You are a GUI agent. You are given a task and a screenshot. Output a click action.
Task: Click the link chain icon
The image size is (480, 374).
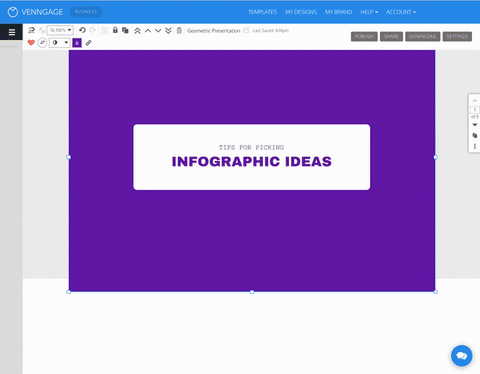pos(88,43)
